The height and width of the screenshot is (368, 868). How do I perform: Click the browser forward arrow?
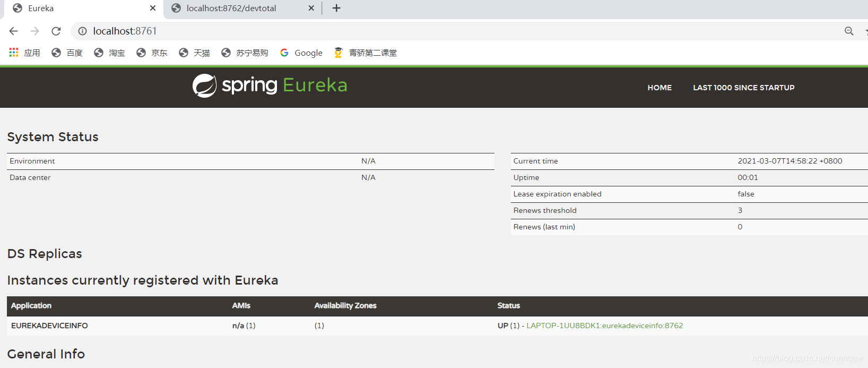35,31
